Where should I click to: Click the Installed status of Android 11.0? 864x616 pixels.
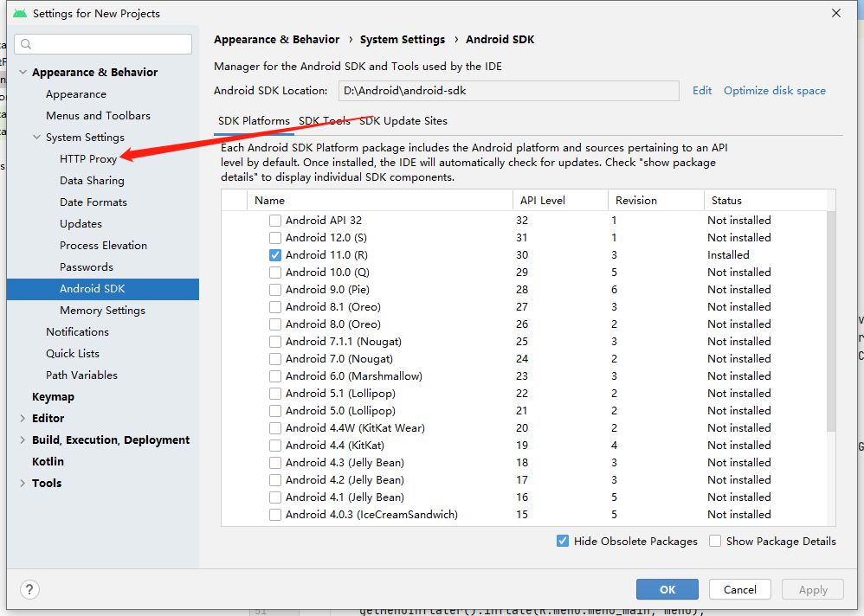(728, 255)
